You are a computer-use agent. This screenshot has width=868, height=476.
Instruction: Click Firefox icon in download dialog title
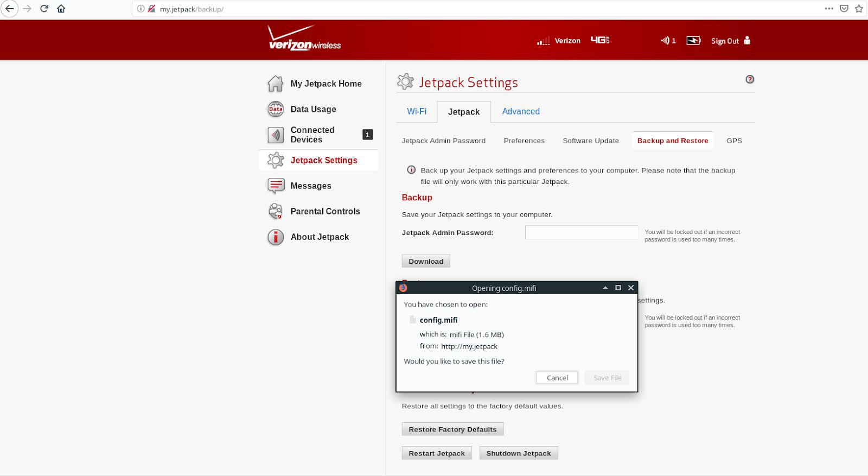click(x=403, y=288)
